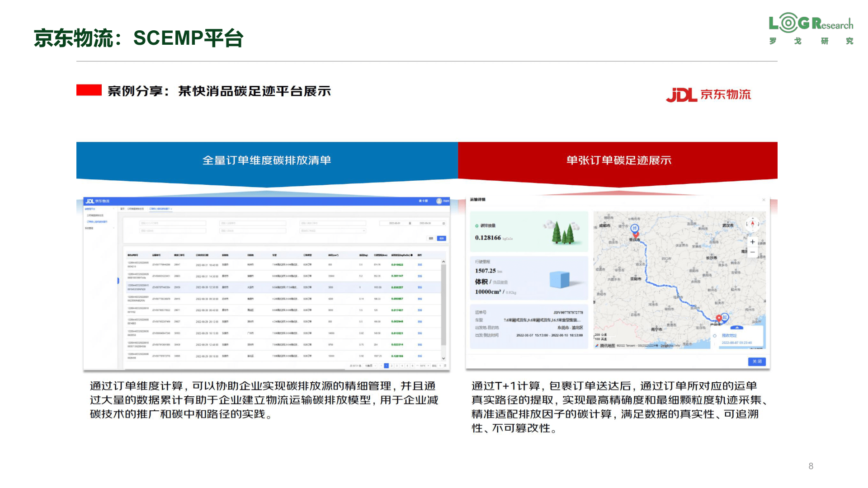The width and height of the screenshot is (868, 488).
Task: Click the previous page arrow in the pagination
Action: 381,366
